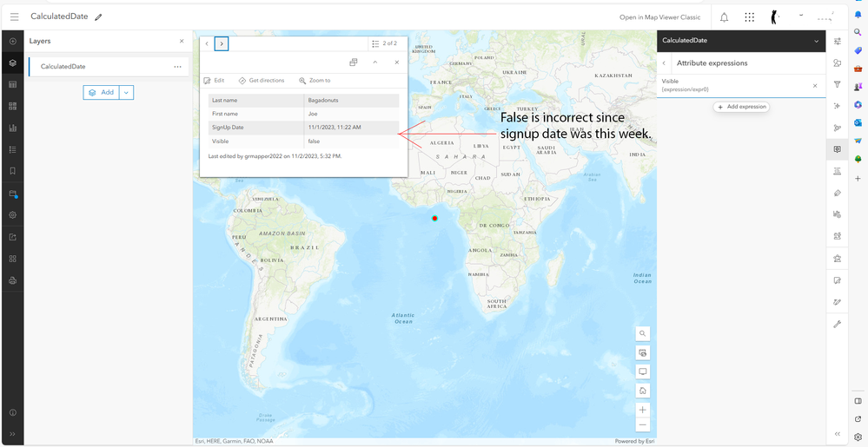Open the Map tools wrench icon
This screenshot has width=868, height=447.
pos(837,325)
